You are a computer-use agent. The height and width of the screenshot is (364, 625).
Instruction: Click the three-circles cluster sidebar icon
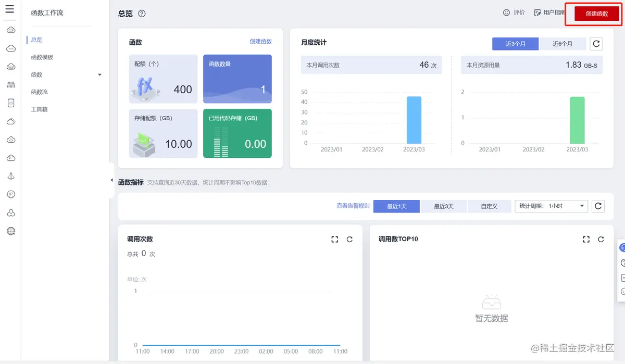click(10, 213)
